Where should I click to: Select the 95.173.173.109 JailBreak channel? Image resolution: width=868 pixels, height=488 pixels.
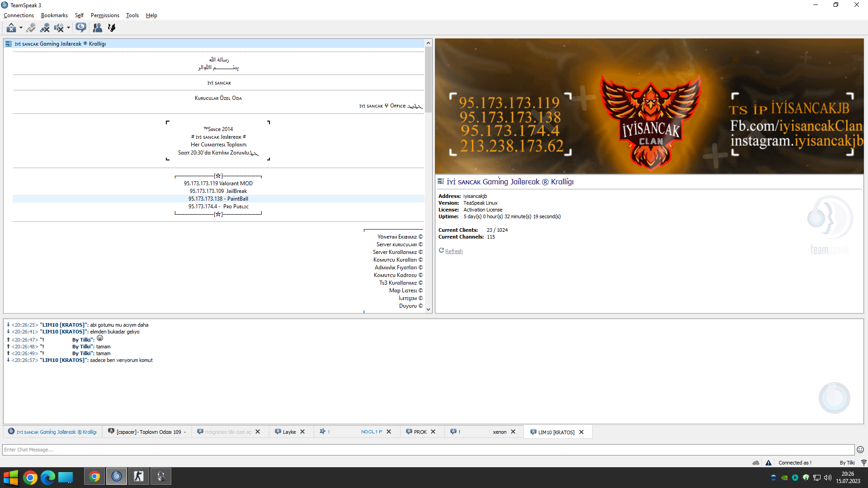pos(218,191)
